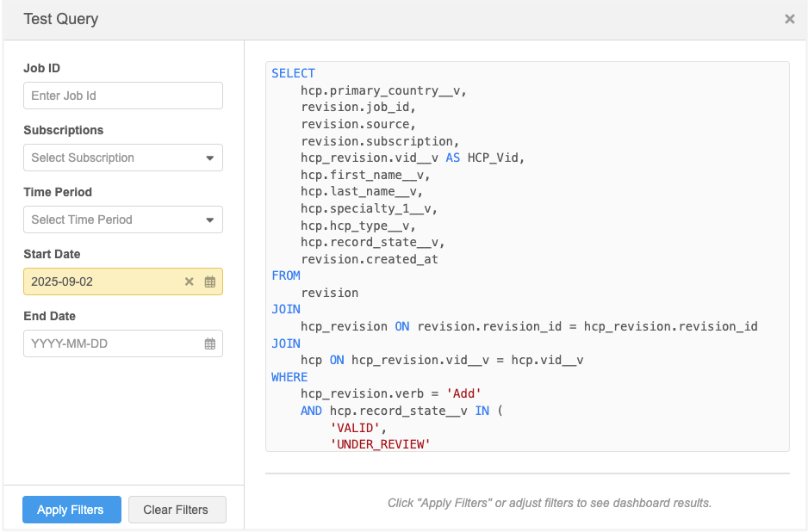Open the Start Date calendar picker icon
Screen dimensions: 808x532
click(x=209, y=281)
